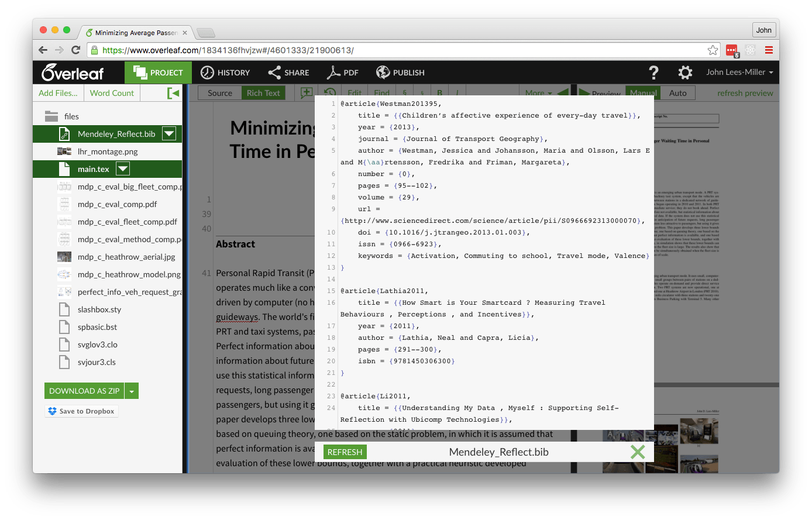Open the Mendeley_Reflect.bib dropdown arrow

pyautogui.click(x=169, y=133)
